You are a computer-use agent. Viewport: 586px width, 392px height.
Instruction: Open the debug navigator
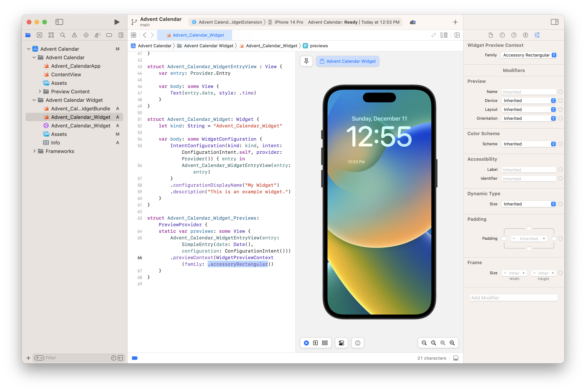click(x=97, y=35)
